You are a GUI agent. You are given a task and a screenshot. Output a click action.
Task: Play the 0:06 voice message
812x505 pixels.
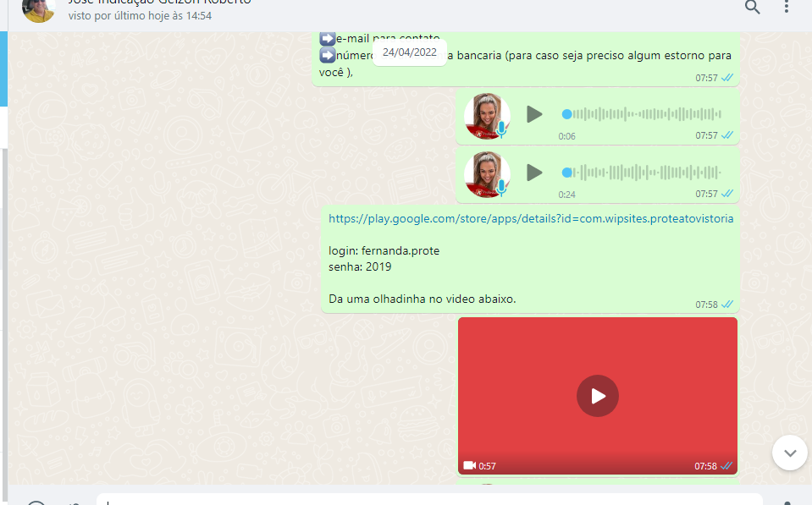click(x=533, y=114)
